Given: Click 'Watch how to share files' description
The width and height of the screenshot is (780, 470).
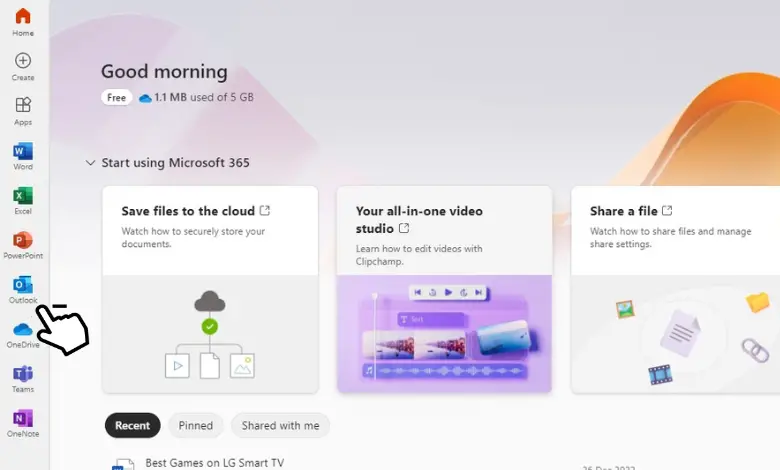Looking at the screenshot, I should point(671,237).
